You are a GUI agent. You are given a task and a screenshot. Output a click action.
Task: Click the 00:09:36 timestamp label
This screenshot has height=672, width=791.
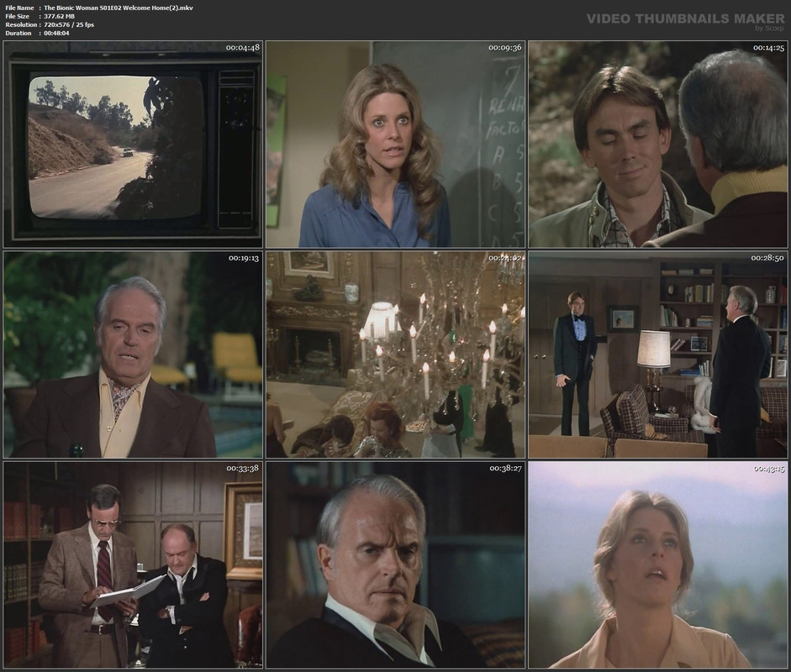point(505,48)
